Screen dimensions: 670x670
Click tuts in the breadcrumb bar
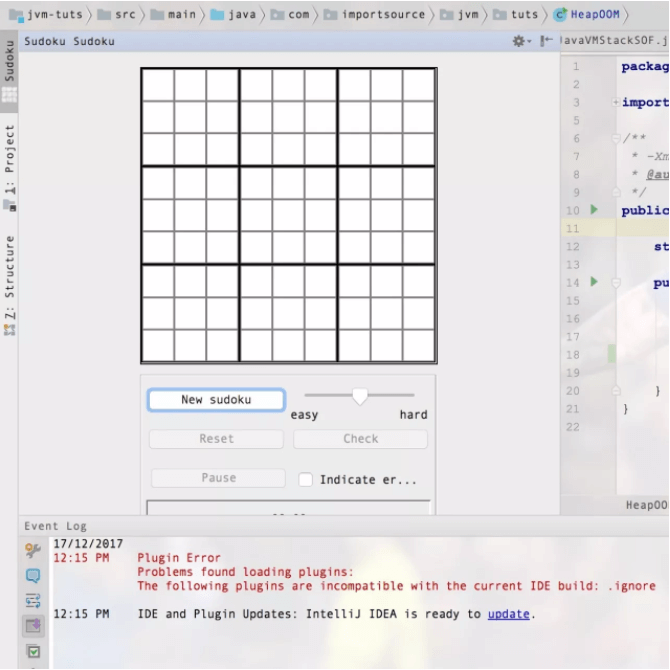(x=515, y=15)
